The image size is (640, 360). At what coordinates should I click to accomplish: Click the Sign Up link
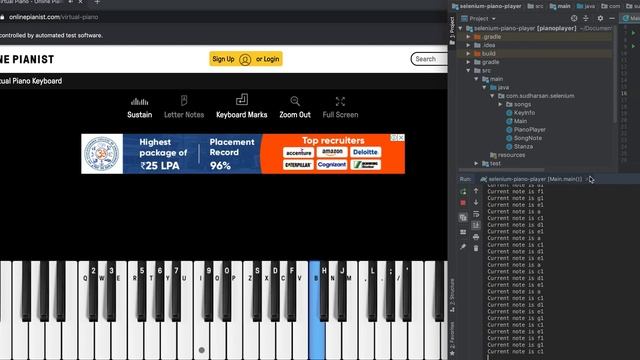223,59
